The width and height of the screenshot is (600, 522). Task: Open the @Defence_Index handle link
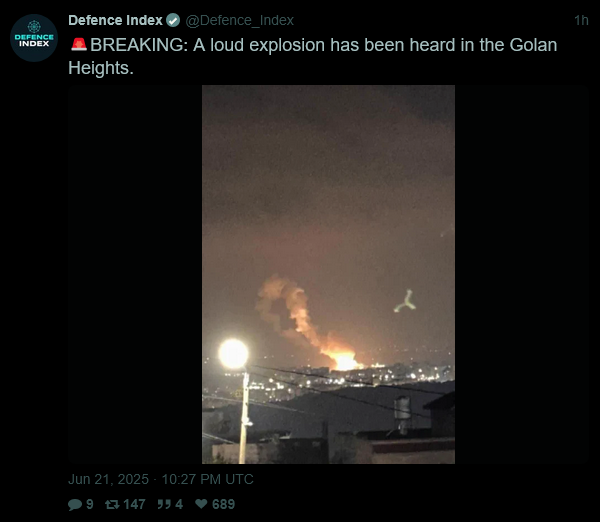240,20
